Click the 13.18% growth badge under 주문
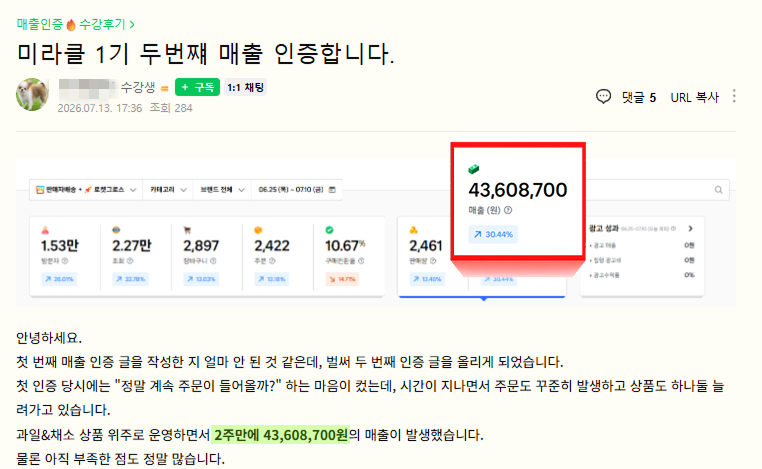Screen dimensions: 762x469 click(x=272, y=279)
